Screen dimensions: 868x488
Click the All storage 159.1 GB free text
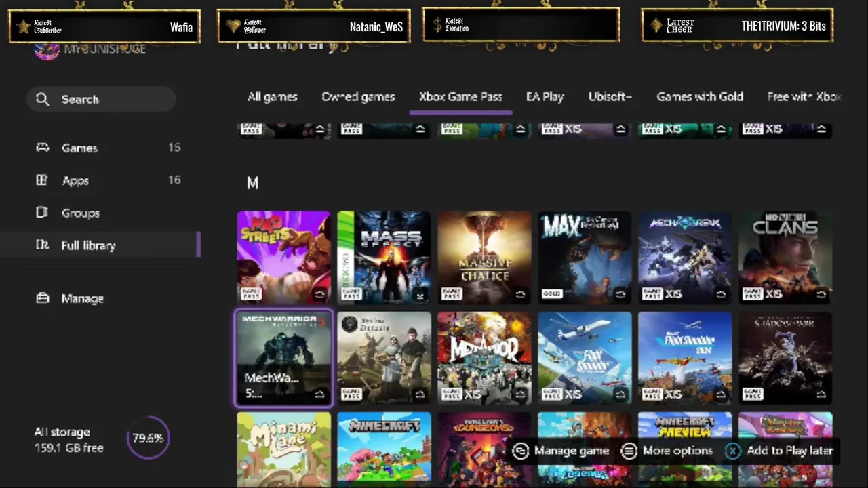68,440
